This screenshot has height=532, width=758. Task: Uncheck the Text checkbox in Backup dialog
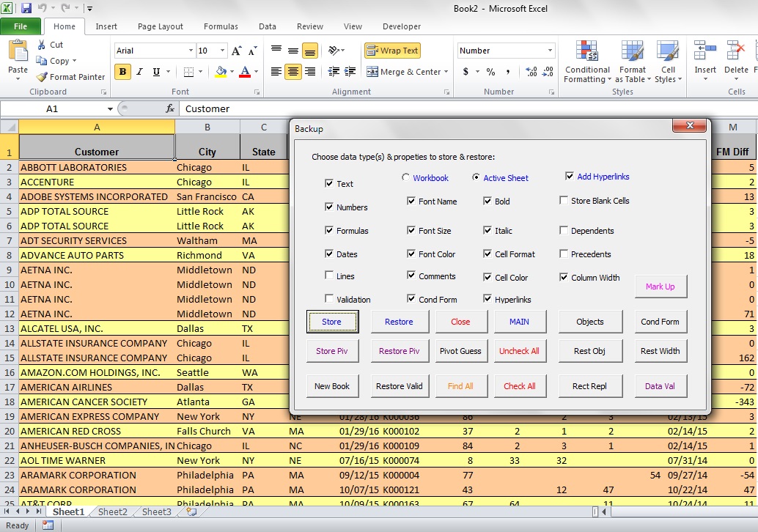pyautogui.click(x=329, y=184)
